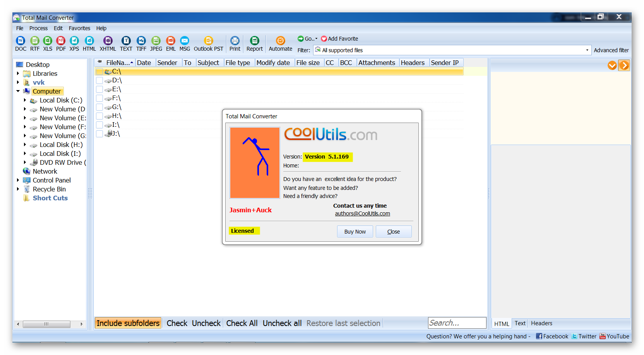Click orange right chevron in preview pane
The height and width of the screenshot is (355, 644).
[x=624, y=65]
